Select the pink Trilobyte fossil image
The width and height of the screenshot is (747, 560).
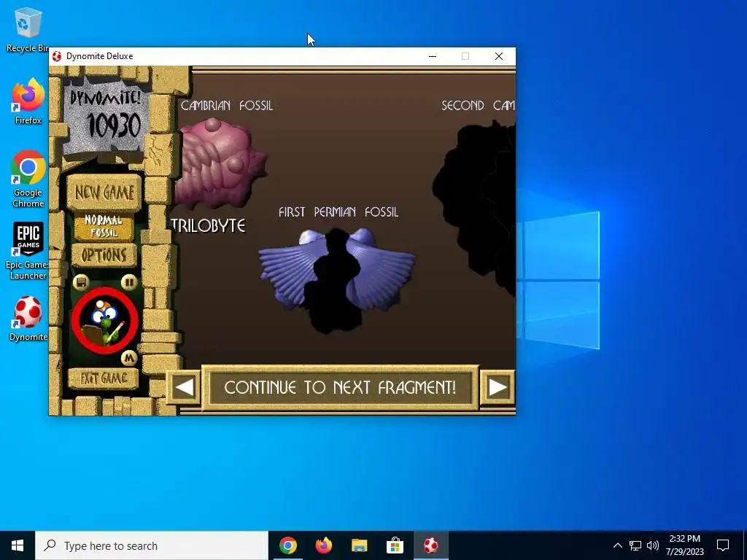(x=219, y=163)
